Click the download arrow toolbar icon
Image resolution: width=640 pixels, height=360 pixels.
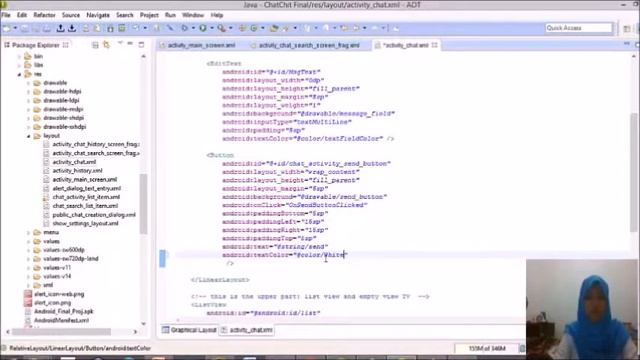[x=72, y=28]
